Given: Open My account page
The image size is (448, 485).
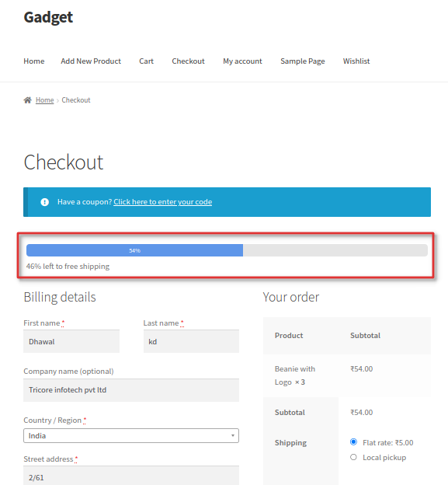Looking at the screenshot, I should point(242,61).
